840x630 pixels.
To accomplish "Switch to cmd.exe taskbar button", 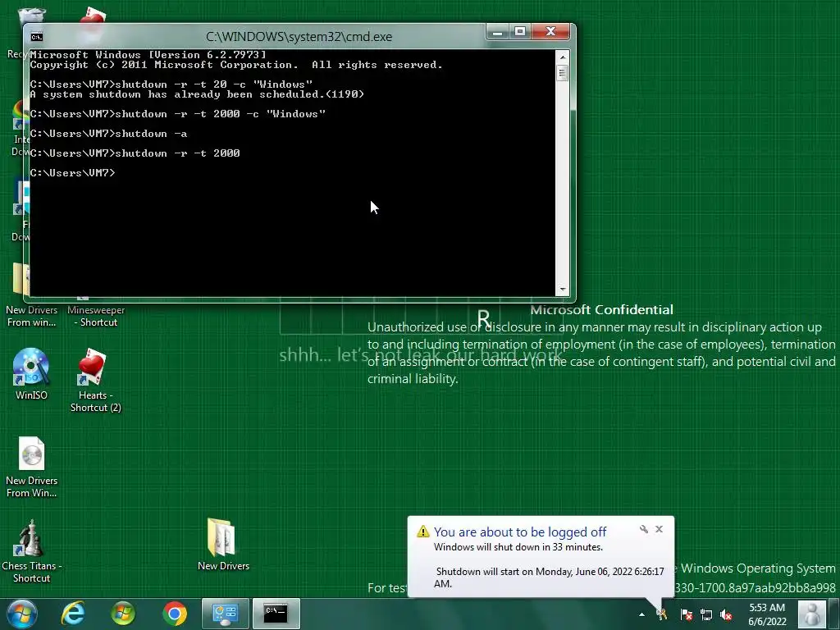I will coord(276,614).
